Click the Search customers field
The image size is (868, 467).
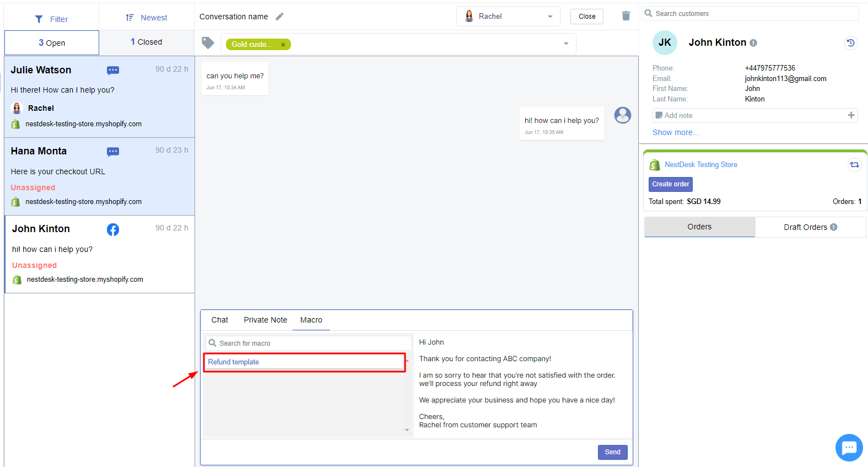pyautogui.click(x=751, y=13)
